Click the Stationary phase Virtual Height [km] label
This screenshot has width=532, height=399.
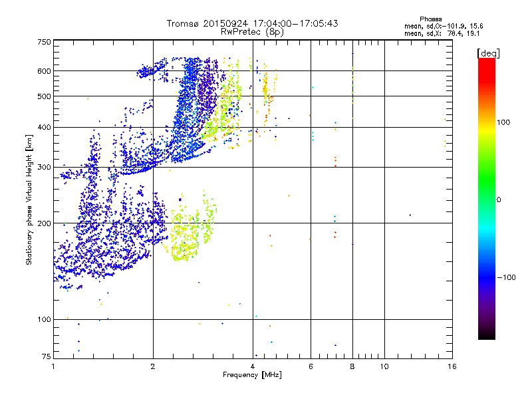pyautogui.click(x=29, y=199)
